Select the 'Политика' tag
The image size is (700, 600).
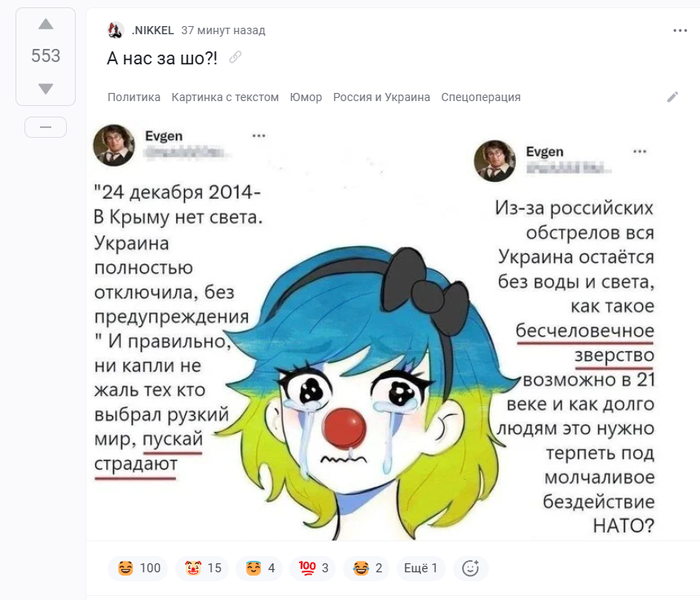tap(134, 97)
